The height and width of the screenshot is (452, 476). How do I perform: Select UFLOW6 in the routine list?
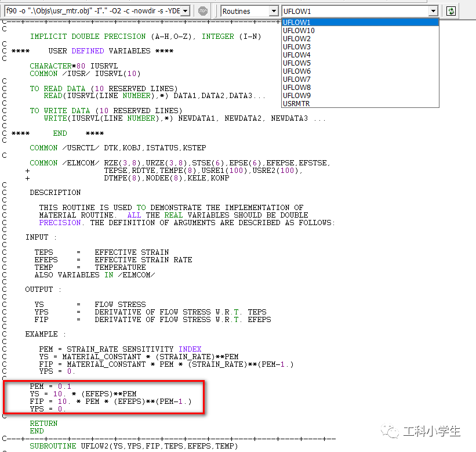pyautogui.click(x=360, y=71)
